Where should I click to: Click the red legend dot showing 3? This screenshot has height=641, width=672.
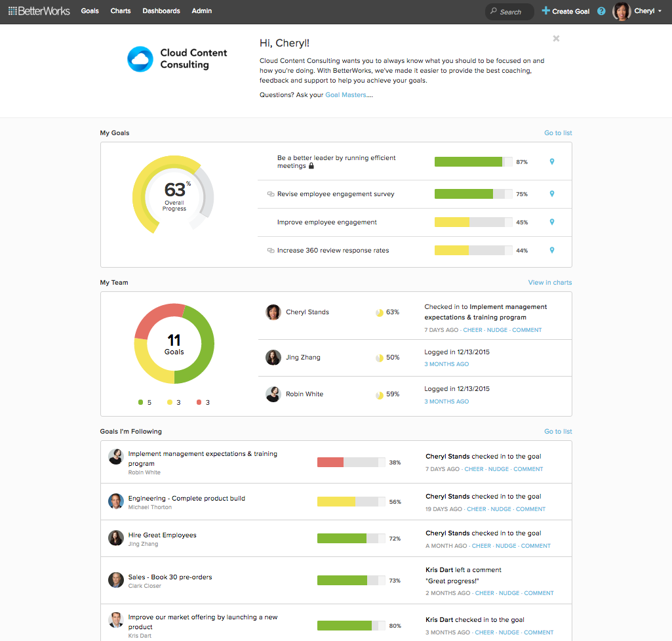pos(199,402)
